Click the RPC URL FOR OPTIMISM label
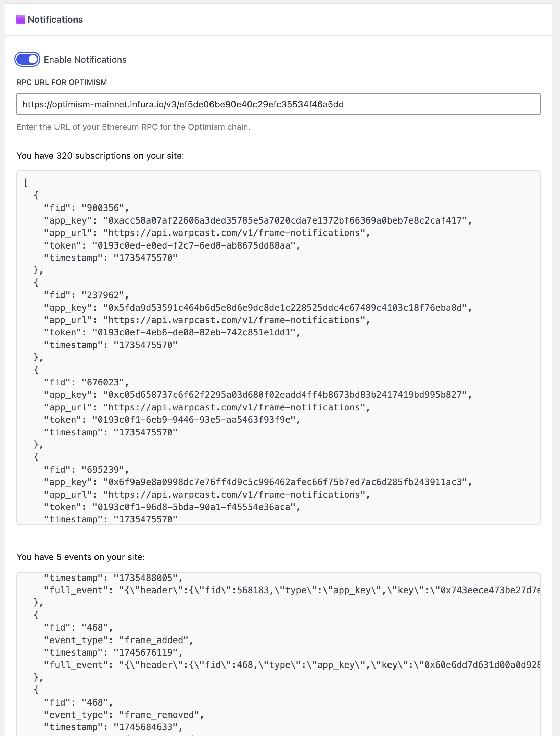Screen dimensions: 560x736 [62, 82]
